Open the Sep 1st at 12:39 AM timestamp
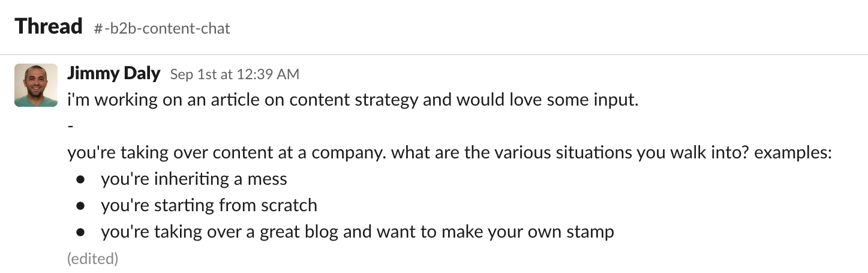 234,74
